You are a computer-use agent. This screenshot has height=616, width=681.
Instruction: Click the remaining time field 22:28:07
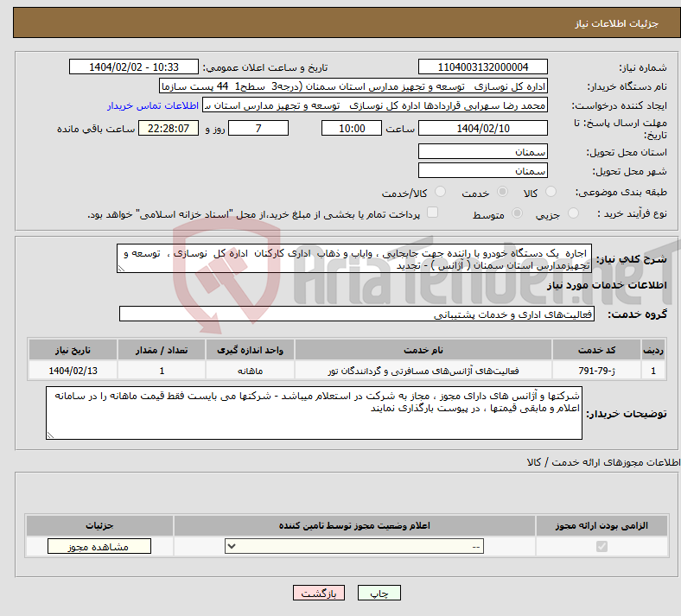(x=169, y=128)
